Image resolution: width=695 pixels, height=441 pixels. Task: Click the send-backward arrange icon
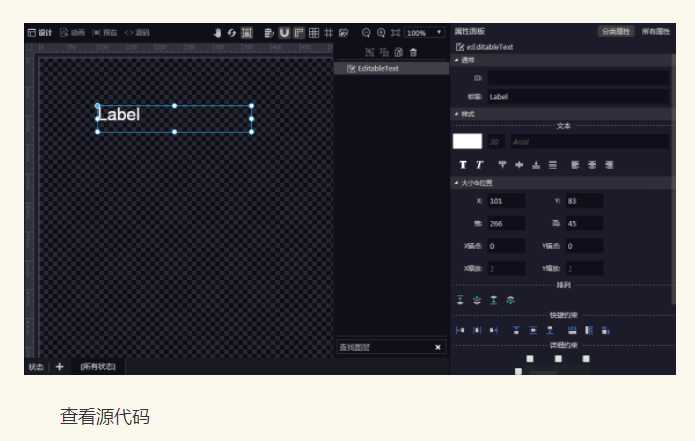click(x=493, y=300)
